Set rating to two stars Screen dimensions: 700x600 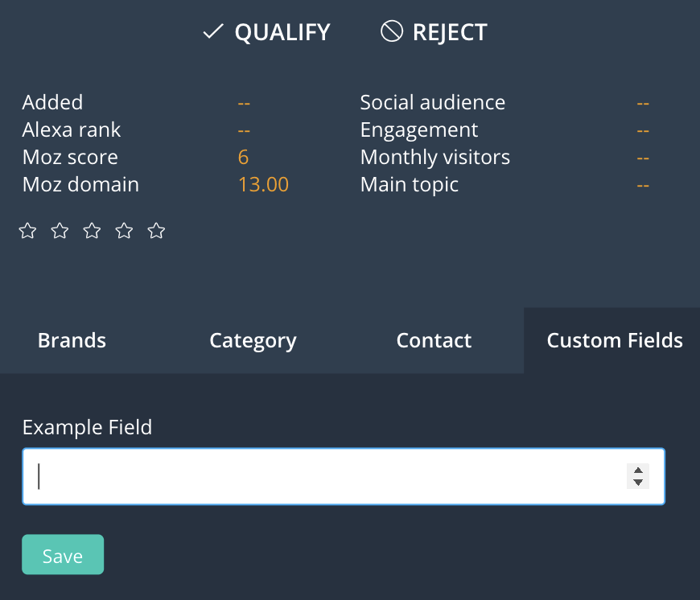point(60,232)
